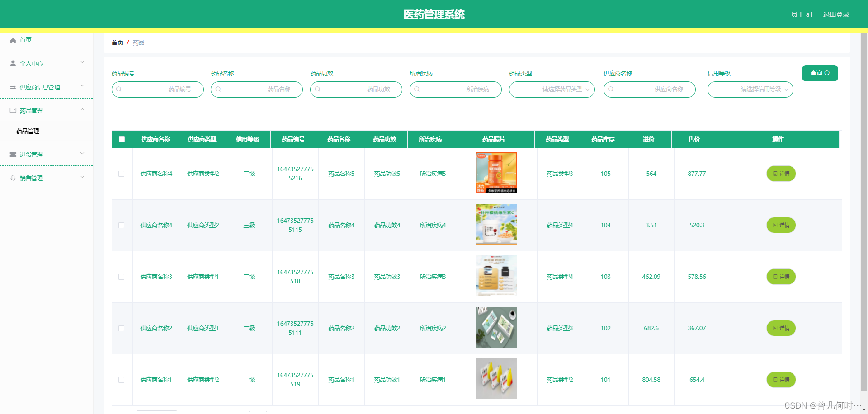This screenshot has width=868, height=414.
Task: Open 销售管理 sidebar menu
Action: tap(47, 178)
